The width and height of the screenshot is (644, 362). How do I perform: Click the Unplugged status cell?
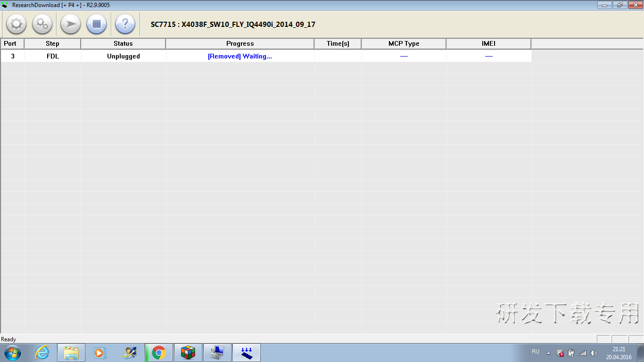tap(124, 56)
